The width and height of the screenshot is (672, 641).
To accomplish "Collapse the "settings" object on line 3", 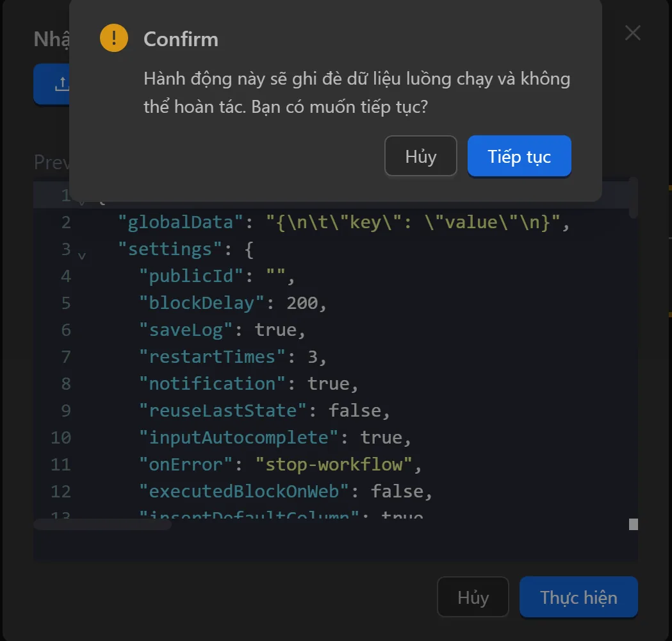I will pyautogui.click(x=81, y=254).
